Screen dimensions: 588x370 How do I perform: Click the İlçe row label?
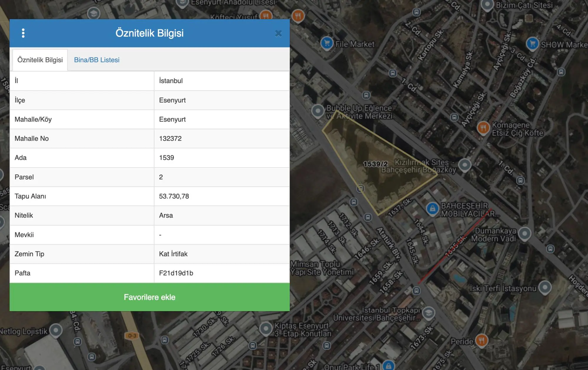click(20, 100)
